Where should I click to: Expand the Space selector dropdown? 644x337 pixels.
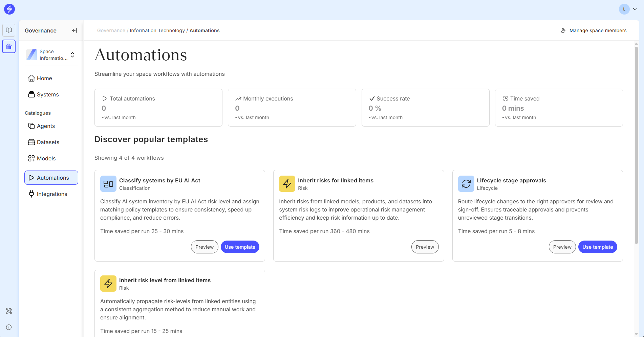pos(72,55)
